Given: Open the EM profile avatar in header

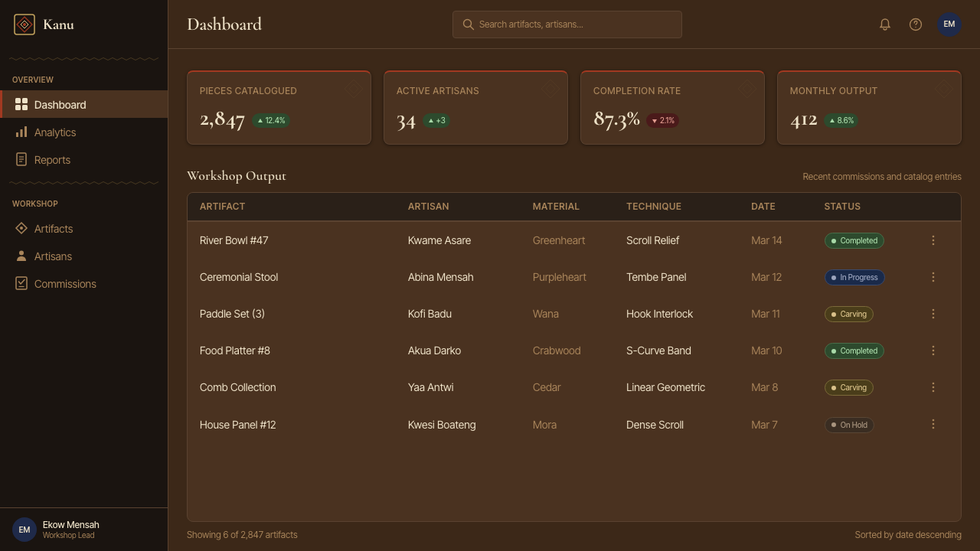Looking at the screenshot, I should (x=949, y=24).
